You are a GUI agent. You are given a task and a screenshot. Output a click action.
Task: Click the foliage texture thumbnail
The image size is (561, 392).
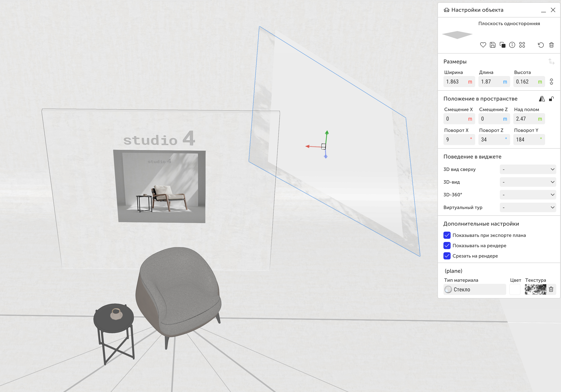click(535, 289)
